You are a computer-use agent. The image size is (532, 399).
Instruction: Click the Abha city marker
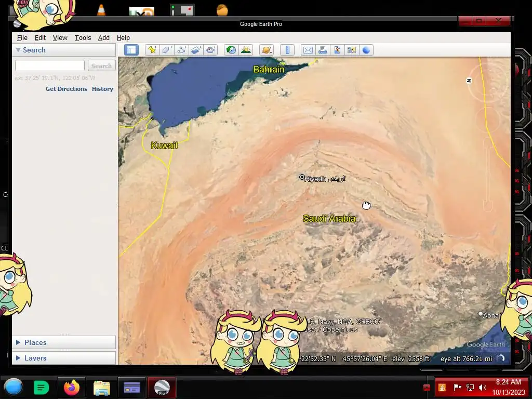coord(480,314)
